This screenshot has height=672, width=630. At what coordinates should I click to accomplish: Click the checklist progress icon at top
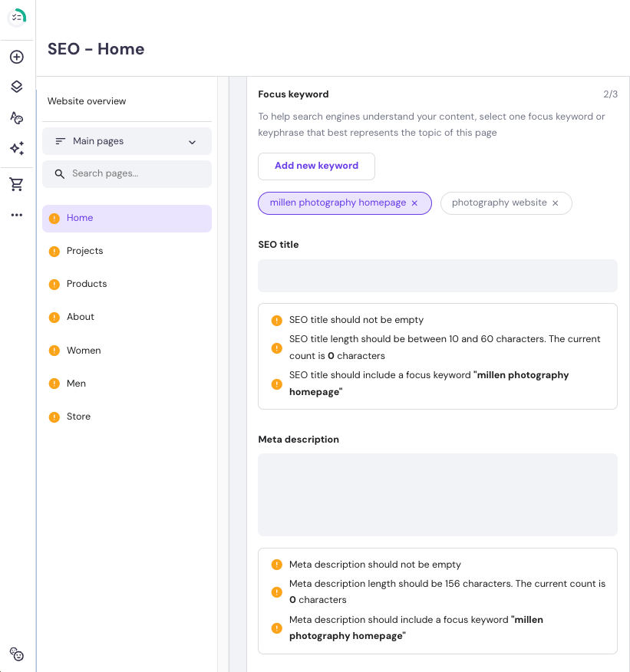point(17,17)
